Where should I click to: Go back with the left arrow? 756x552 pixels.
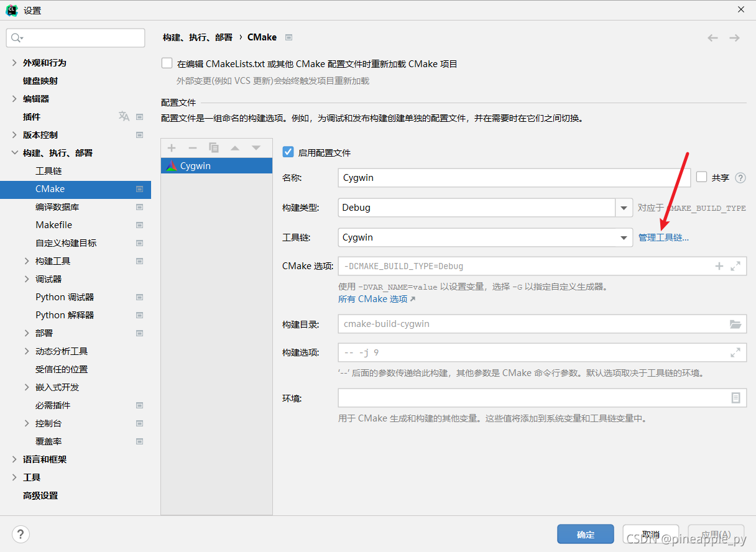(x=713, y=38)
